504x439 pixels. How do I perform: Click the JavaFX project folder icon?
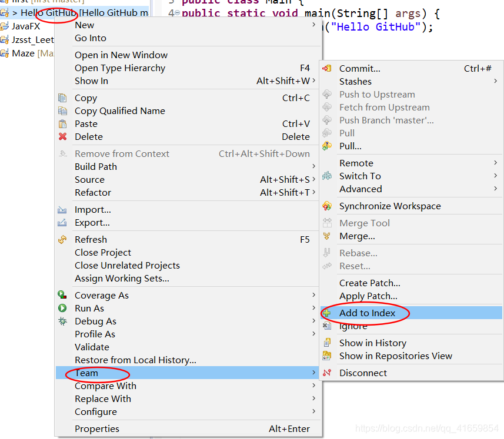click(x=5, y=26)
